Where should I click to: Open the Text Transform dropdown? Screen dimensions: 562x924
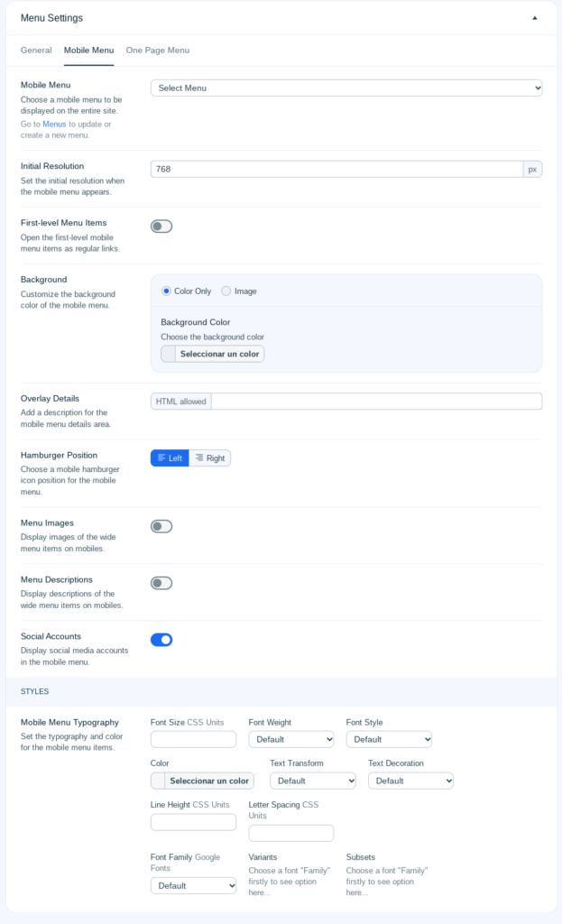click(x=313, y=781)
